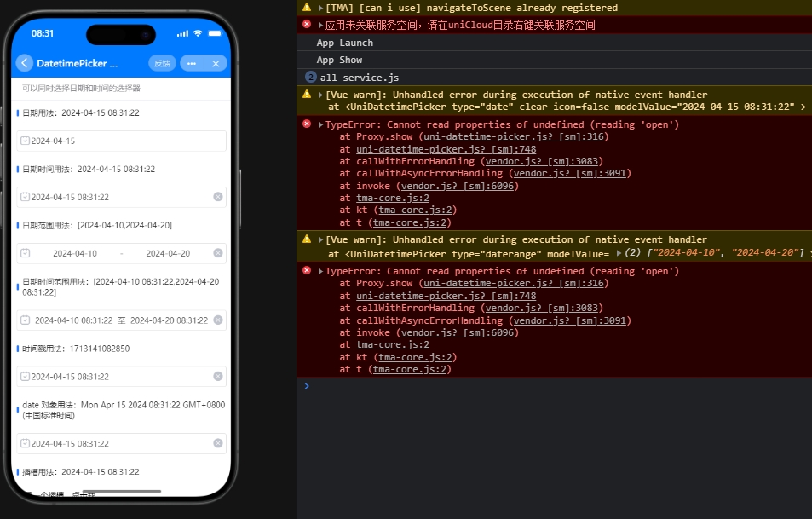
Task: Clear the date object usage datetime field
Action: [x=218, y=443]
